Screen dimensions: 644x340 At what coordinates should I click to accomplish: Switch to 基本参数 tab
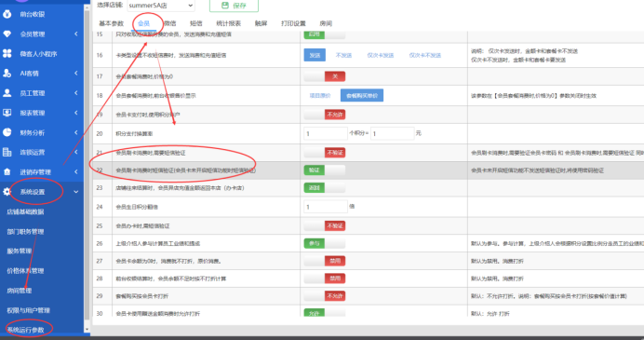point(112,23)
